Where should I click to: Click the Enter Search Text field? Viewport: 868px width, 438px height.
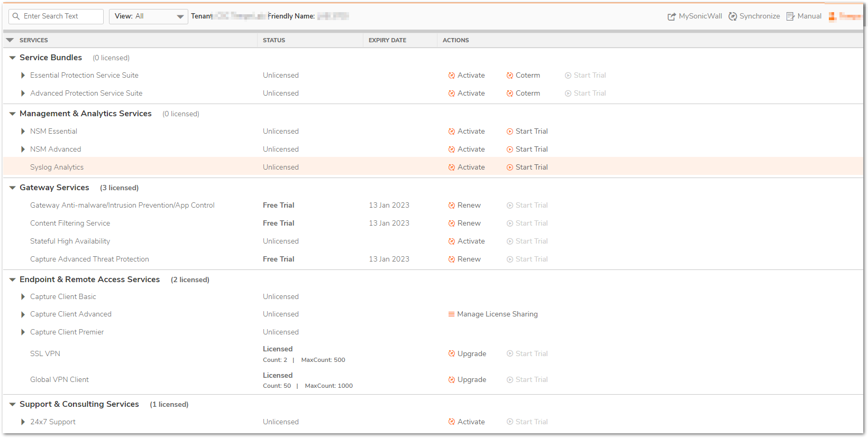[x=61, y=16]
